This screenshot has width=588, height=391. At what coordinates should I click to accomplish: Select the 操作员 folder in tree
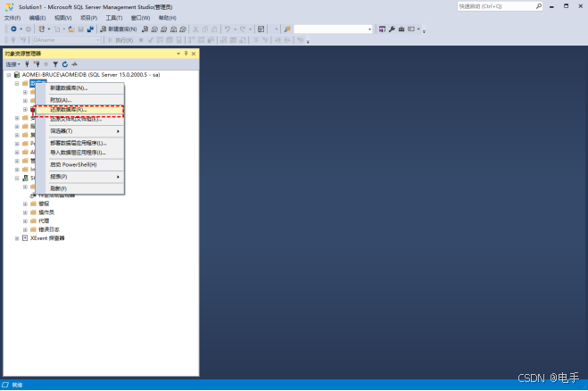coord(45,212)
